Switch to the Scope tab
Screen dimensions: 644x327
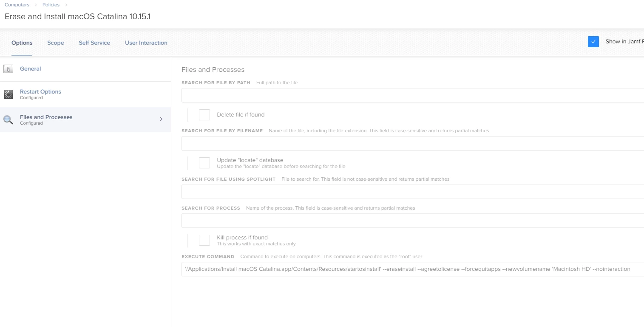pyautogui.click(x=56, y=43)
